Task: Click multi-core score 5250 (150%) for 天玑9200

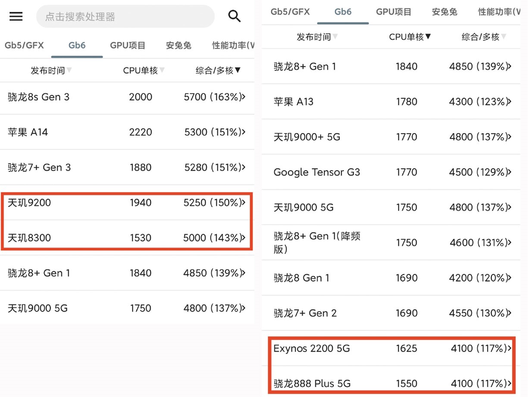Action: tap(212, 202)
